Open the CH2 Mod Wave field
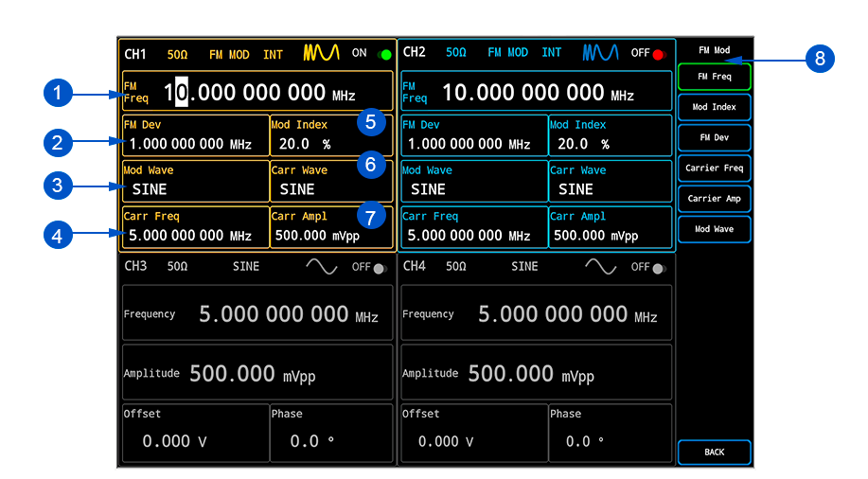This screenshot has width=868, height=479. pos(474,181)
